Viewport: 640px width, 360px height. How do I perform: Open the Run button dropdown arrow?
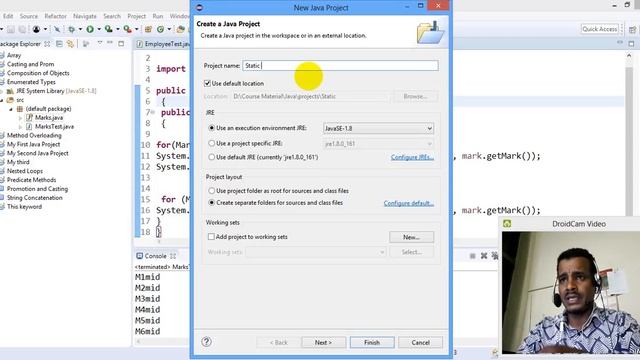(99, 29)
